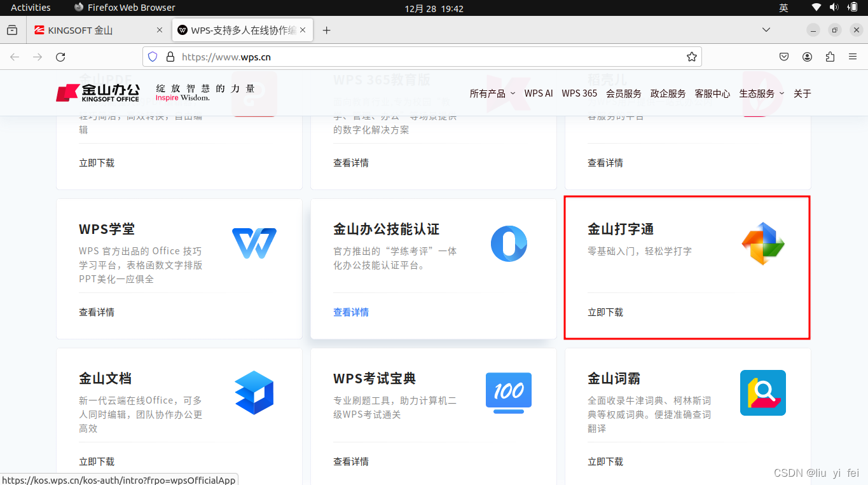
Task: Click the address bar URL field
Action: point(422,57)
